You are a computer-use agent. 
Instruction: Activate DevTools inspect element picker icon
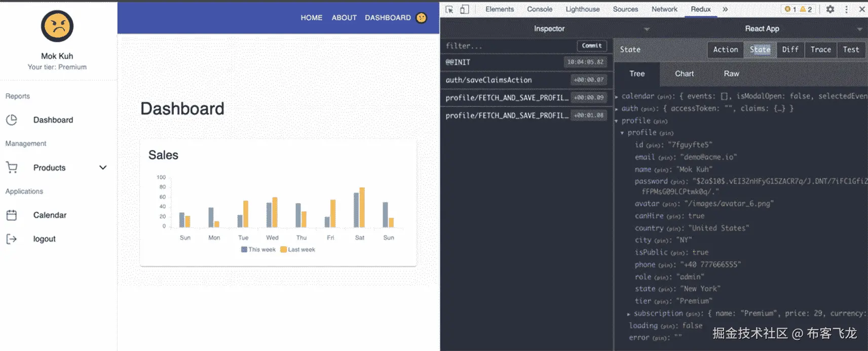click(449, 9)
